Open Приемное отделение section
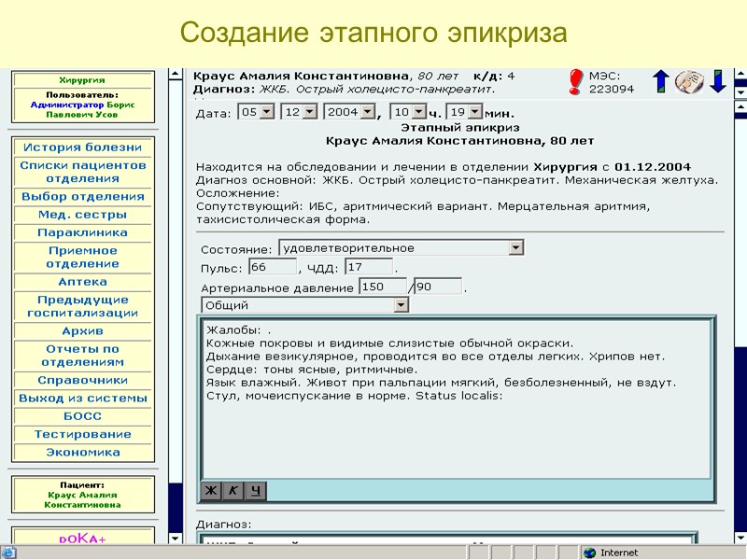747x560 pixels. (83, 258)
